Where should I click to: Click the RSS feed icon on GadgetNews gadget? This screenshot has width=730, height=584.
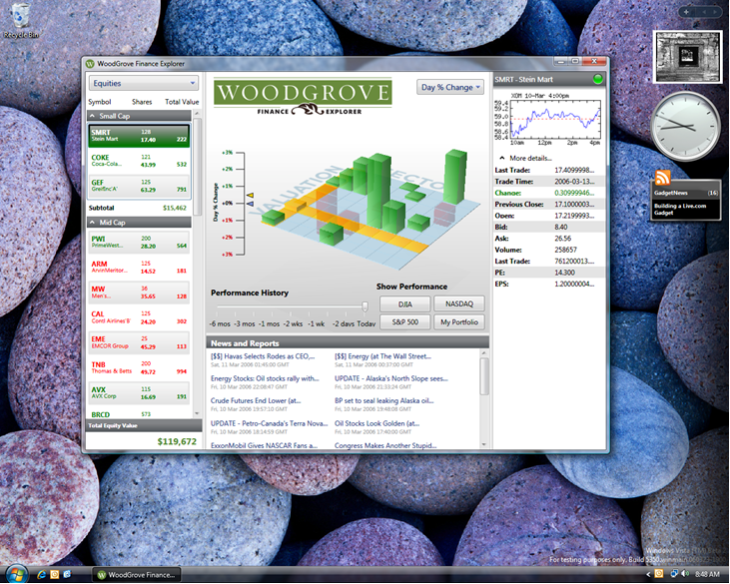coord(662,178)
